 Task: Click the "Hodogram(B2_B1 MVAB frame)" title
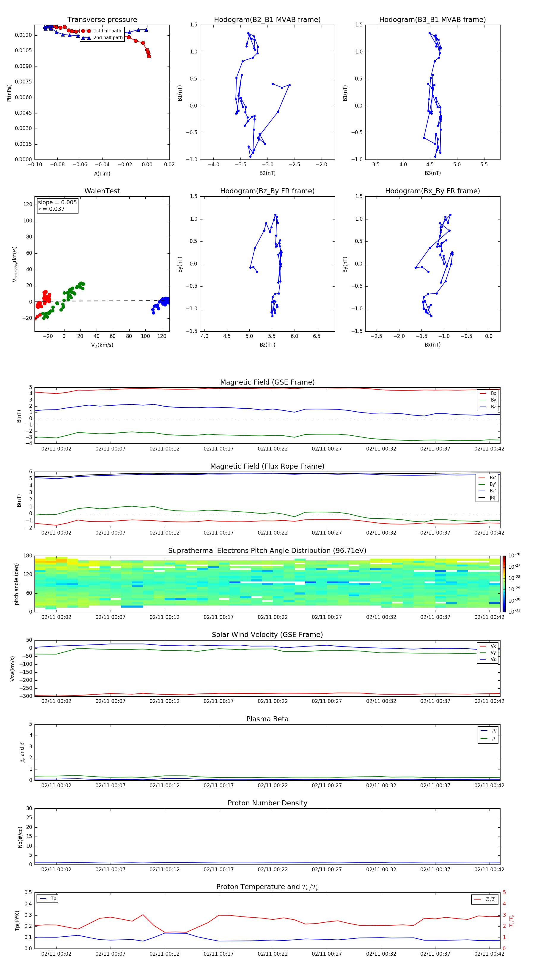pos(267,20)
